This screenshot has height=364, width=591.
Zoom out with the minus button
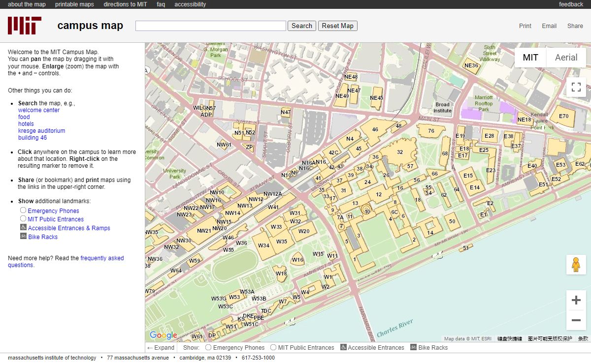tap(576, 320)
